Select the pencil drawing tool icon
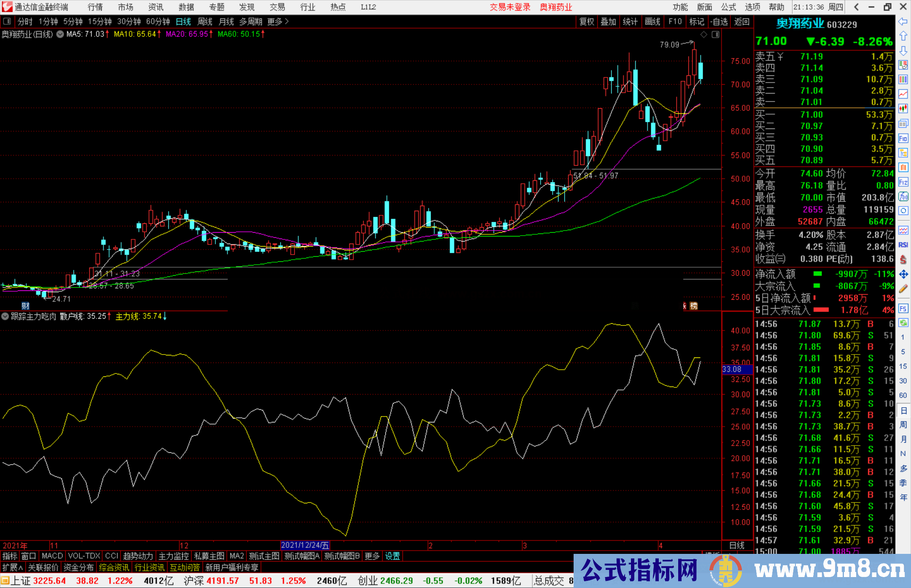 coord(903,289)
